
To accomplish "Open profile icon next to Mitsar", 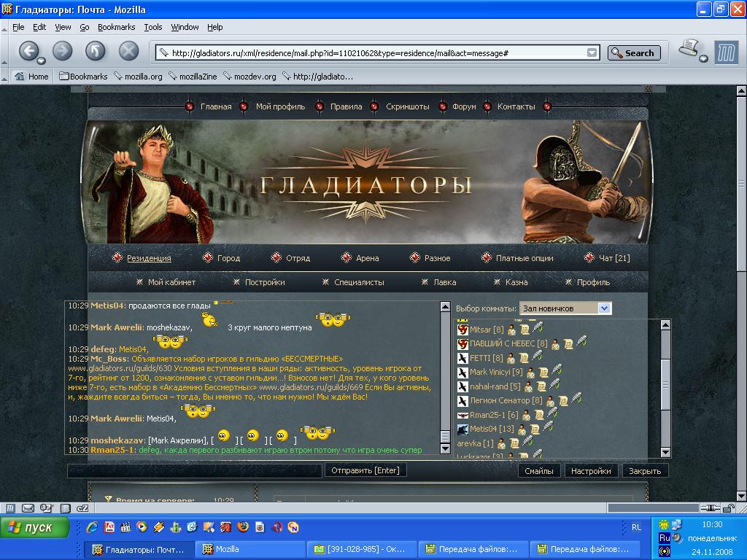I will [511, 330].
